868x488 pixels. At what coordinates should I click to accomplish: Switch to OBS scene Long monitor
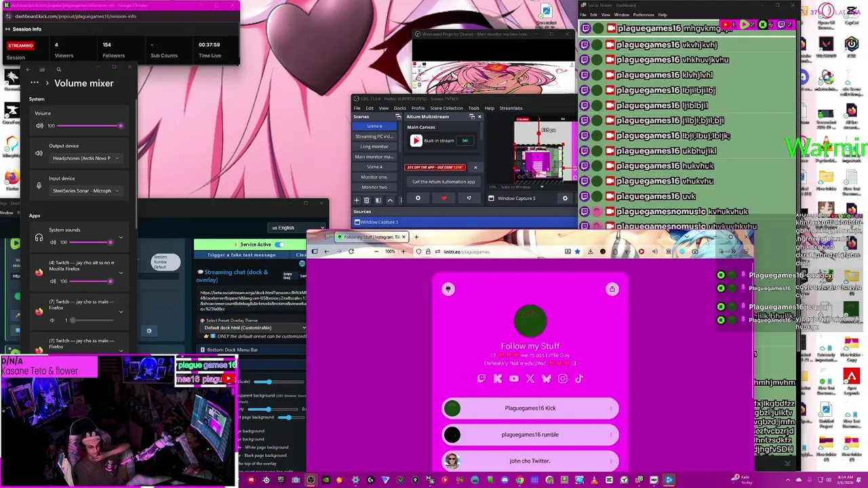coord(374,146)
